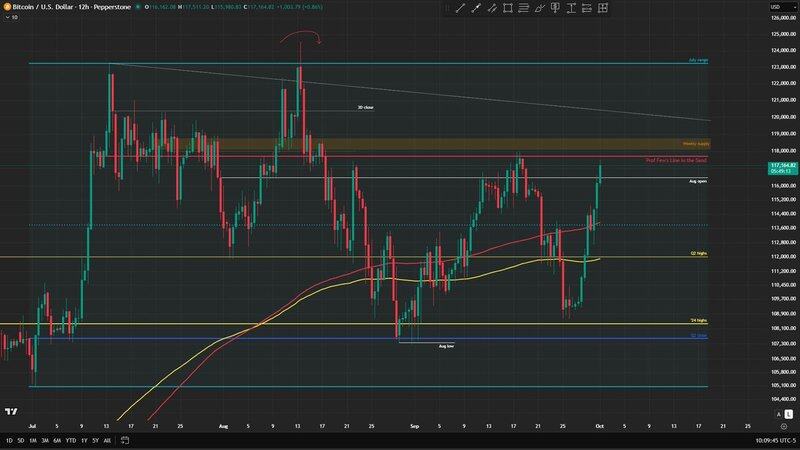Switch to the 1D date range
The height and width of the screenshot is (450, 800).
tap(9, 440)
